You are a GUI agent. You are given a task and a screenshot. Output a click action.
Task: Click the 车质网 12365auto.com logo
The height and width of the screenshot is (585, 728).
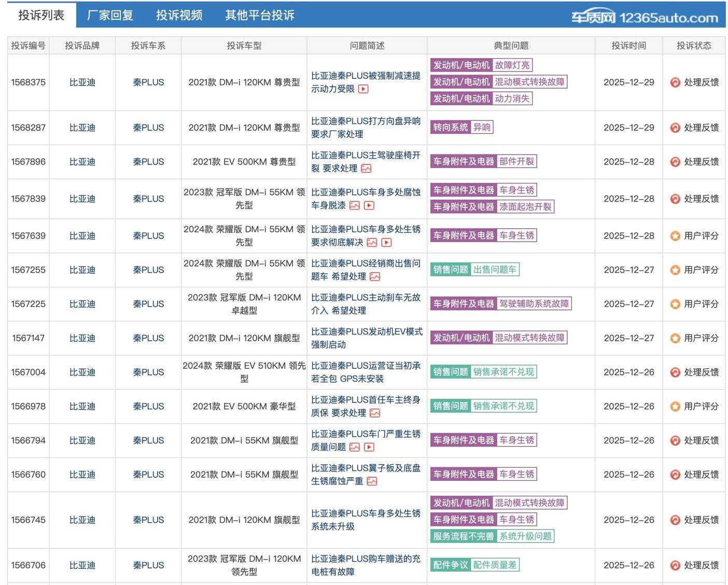click(x=645, y=18)
